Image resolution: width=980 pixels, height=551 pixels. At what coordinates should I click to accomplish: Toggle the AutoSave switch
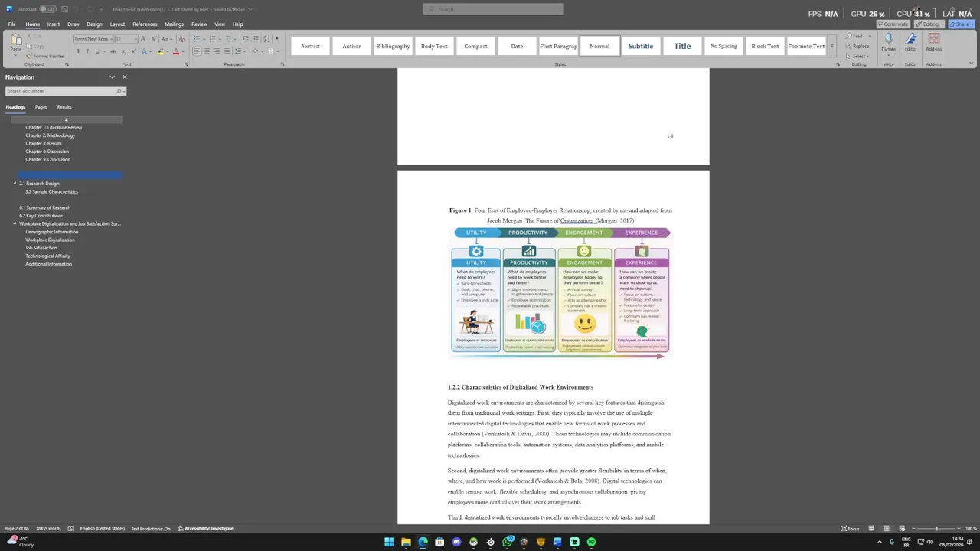click(47, 9)
